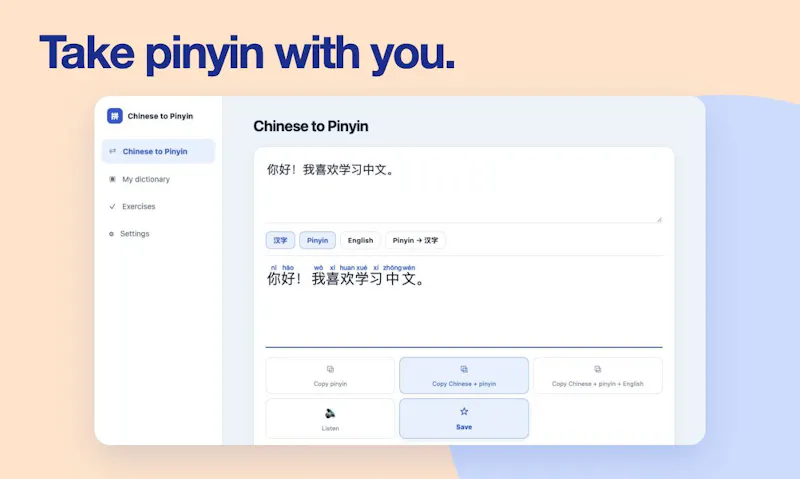Switch to Pinyin → 汉字 mode
Screen dimensions: 800x479
tap(415, 240)
